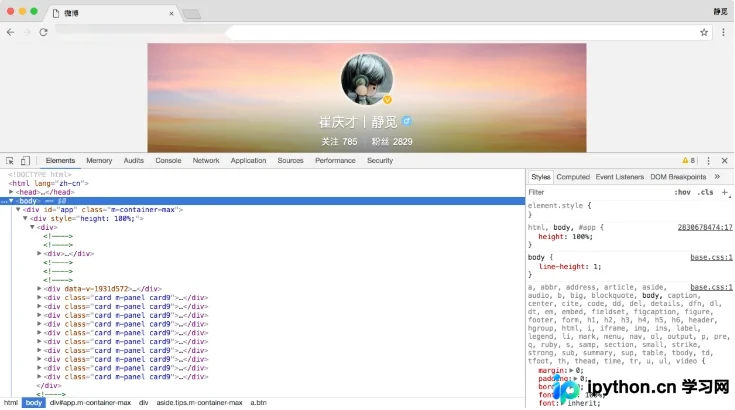This screenshot has height=410, width=735.
Task: Open the Chrome three-dot menu
Action: (723, 32)
